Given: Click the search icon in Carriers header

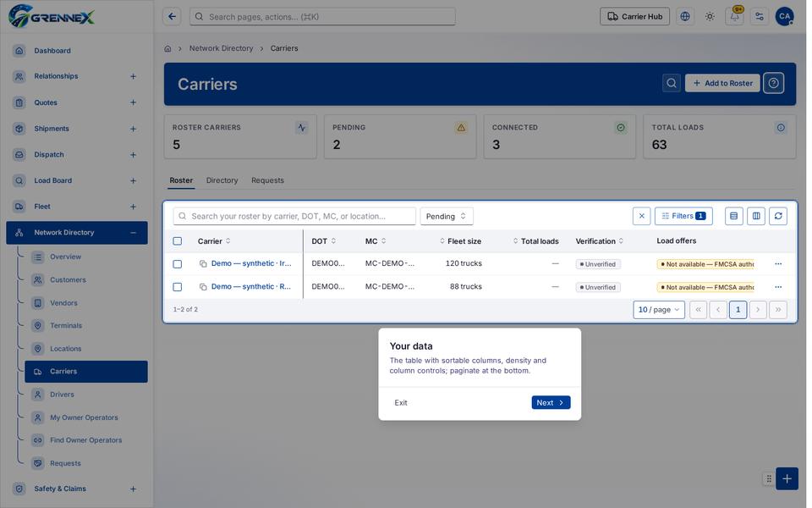Looking at the screenshot, I should [672, 83].
